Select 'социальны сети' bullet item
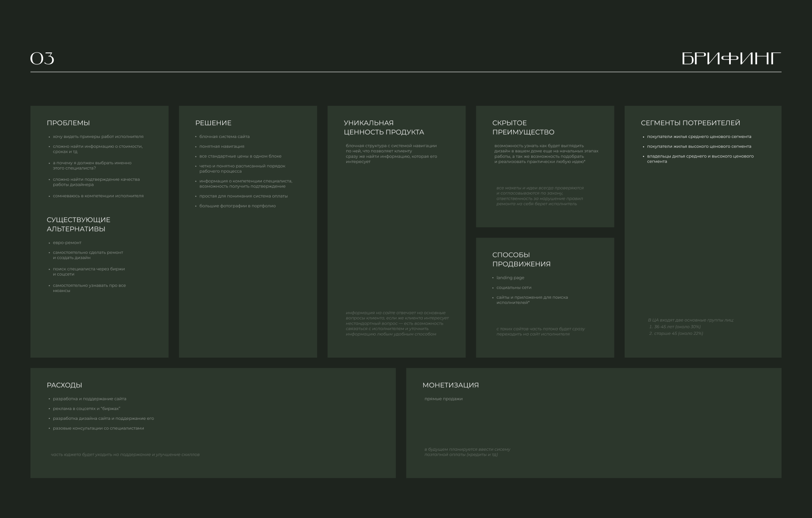Image resolution: width=812 pixels, height=518 pixels. [513, 288]
